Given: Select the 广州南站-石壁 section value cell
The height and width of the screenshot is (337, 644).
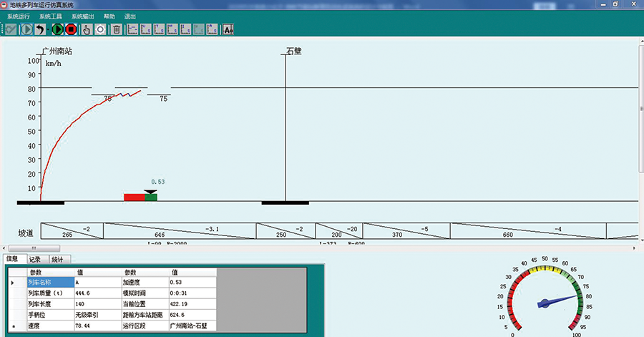Looking at the screenshot, I should [x=192, y=326].
